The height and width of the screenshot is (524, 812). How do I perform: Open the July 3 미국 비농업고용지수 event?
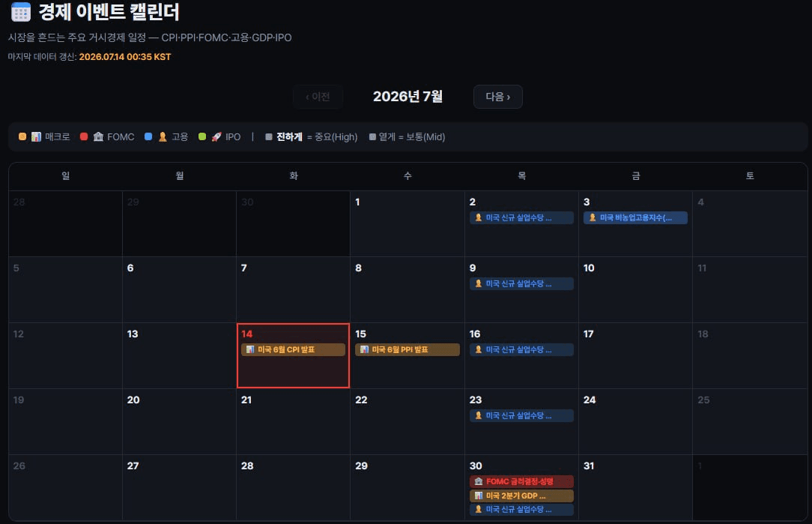click(x=635, y=217)
